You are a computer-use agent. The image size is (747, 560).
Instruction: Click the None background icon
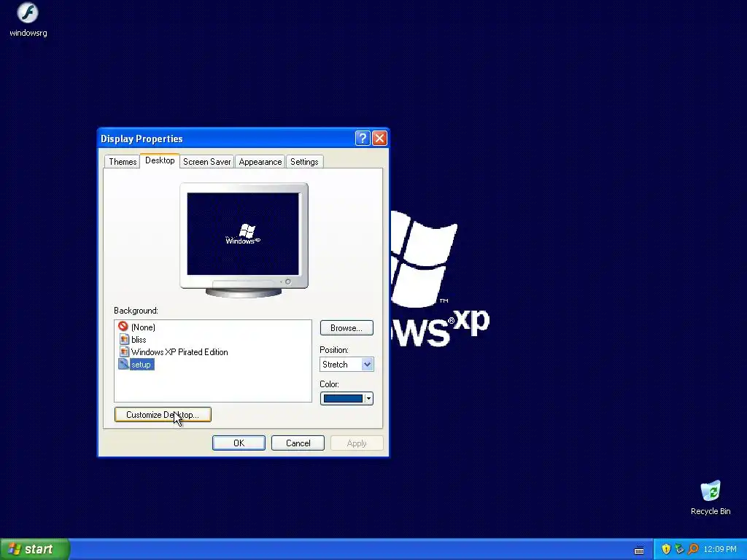coord(123,327)
